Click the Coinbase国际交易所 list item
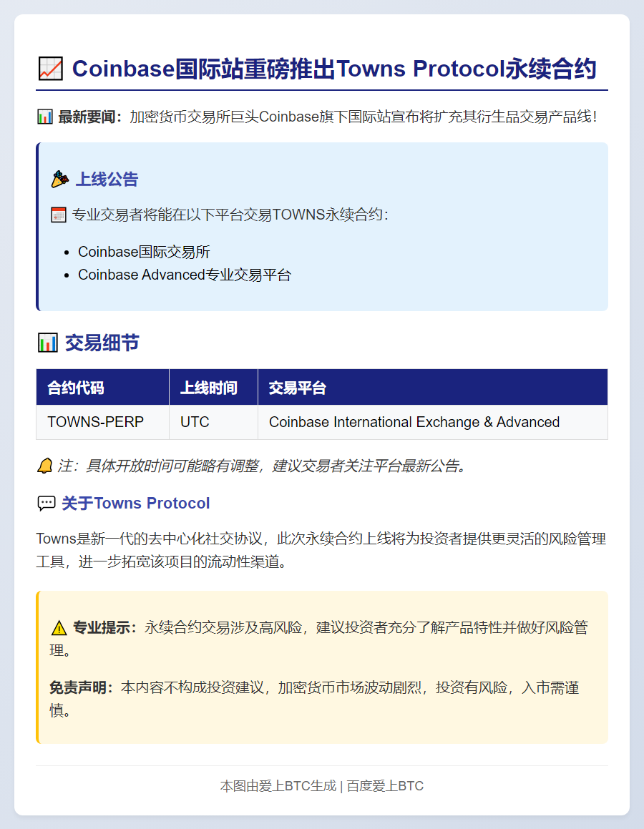The width and height of the screenshot is (644, 829). [x=144, y=252]
